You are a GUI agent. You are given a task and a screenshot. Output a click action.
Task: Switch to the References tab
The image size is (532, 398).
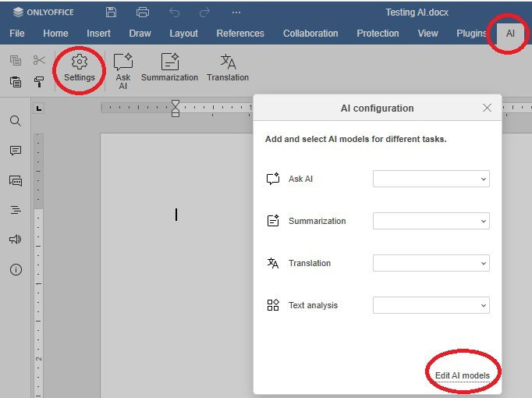coord(240,34)
